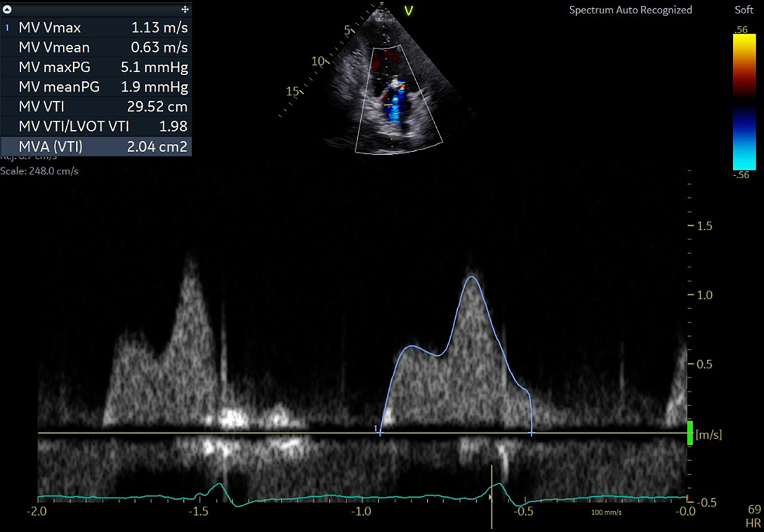Select the MV VTI/LVOT VTI ratio row
Screen dimensions: 764x532
[95, 127]
